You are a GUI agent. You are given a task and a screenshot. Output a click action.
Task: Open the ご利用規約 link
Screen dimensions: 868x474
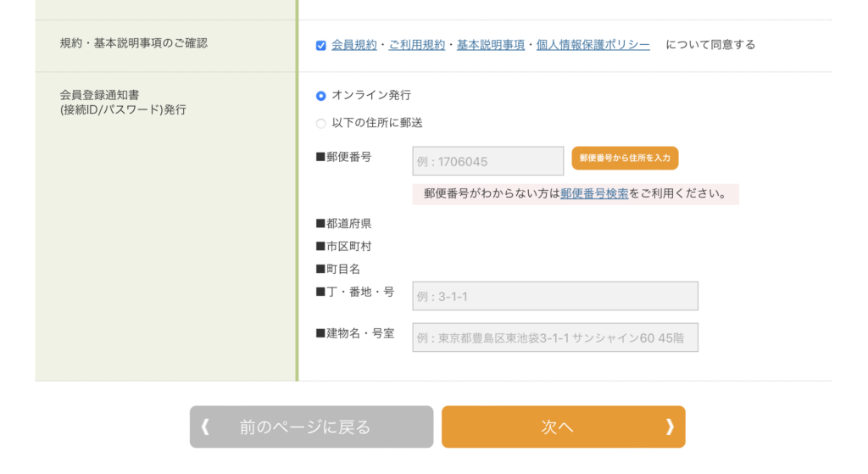tap(416, 45)
